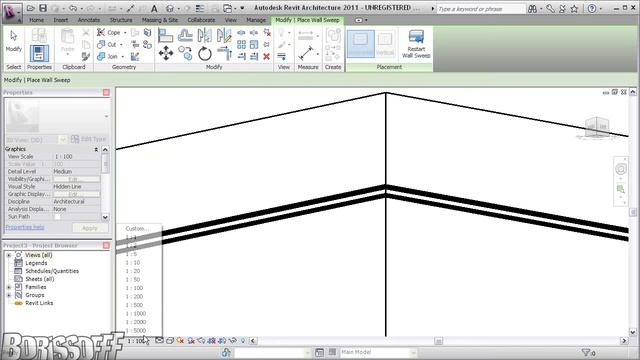640x360 pixels.
Task: Open the Revit application menu button
Action: point(12,12)
